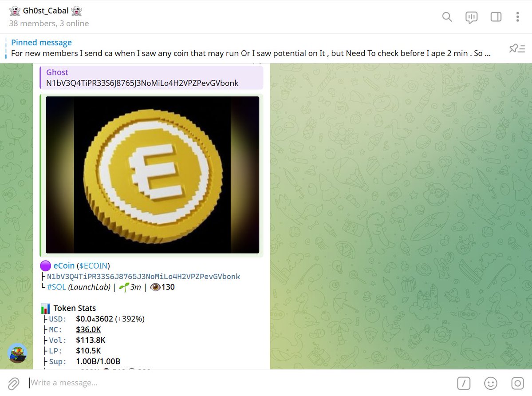Toggle the right sidebar panel icon
Image resolution: width=532 pixels, height=396 pixels.
[496, 16]
